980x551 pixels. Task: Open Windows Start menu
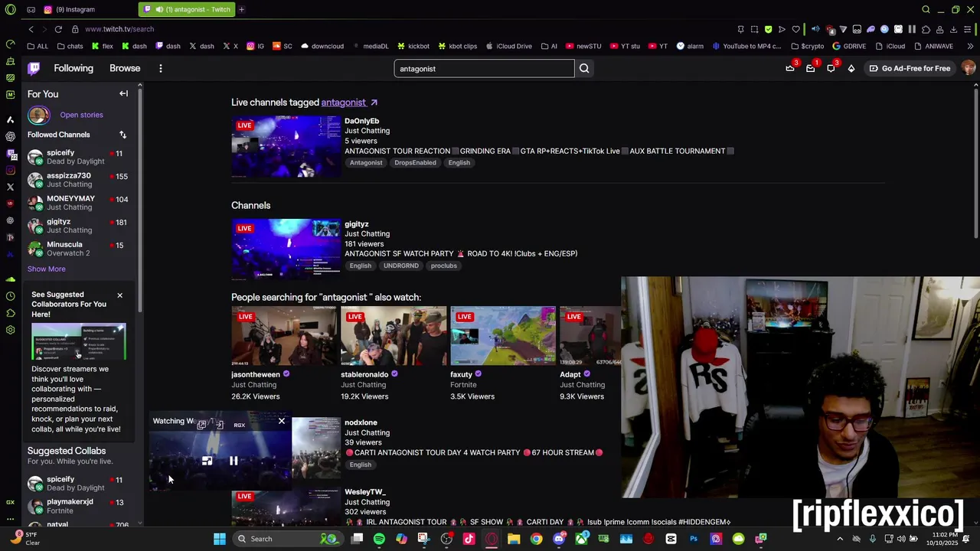pyautogui.click(x=220, y=539)
